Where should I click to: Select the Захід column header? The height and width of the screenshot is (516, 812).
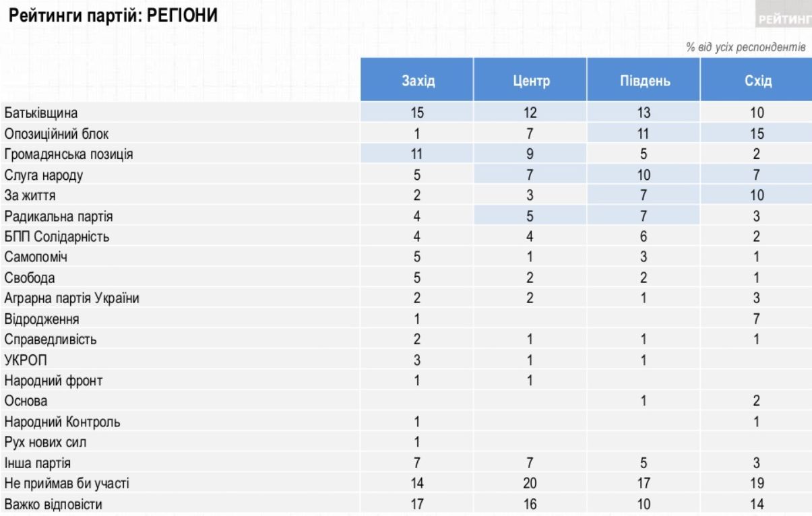(418, 82)
